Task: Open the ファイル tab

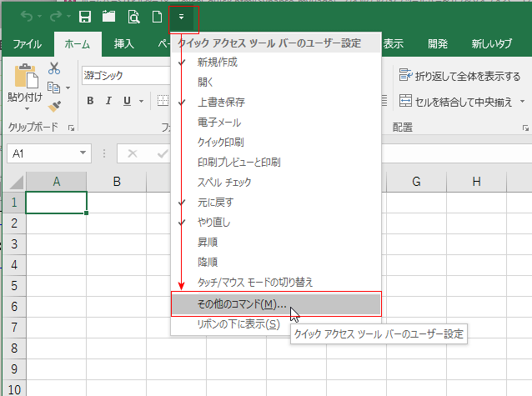Action: coord(28,44)
